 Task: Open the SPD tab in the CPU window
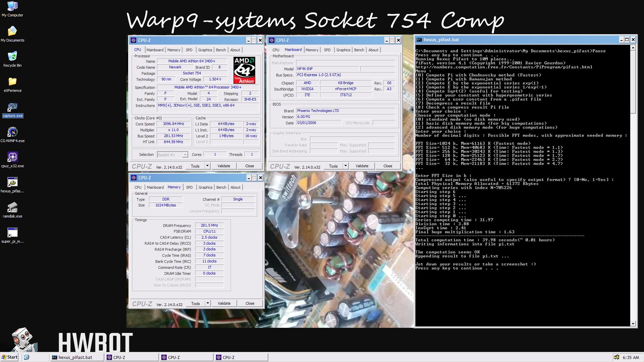pos(189,50)
